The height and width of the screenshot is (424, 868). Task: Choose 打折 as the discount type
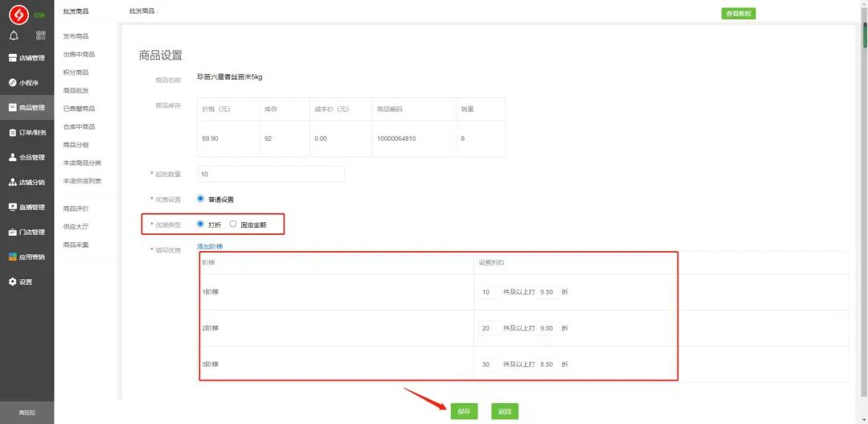(200, 224)
